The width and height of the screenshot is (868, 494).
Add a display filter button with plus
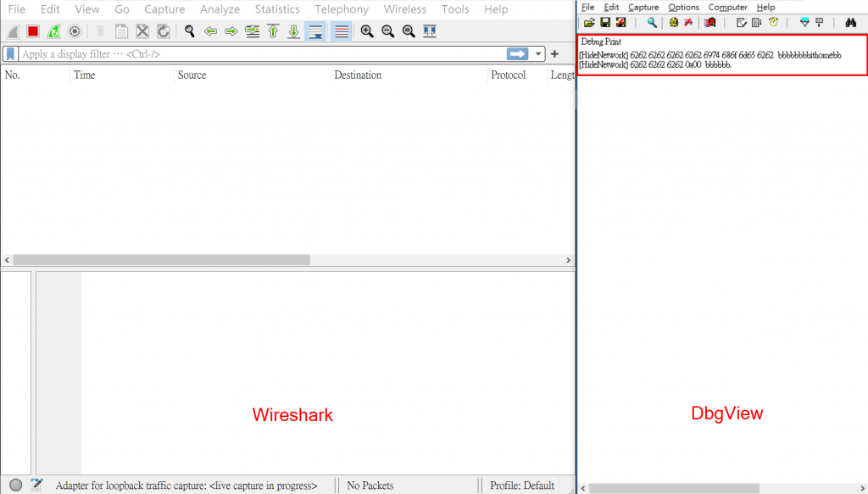coord(554,54)
